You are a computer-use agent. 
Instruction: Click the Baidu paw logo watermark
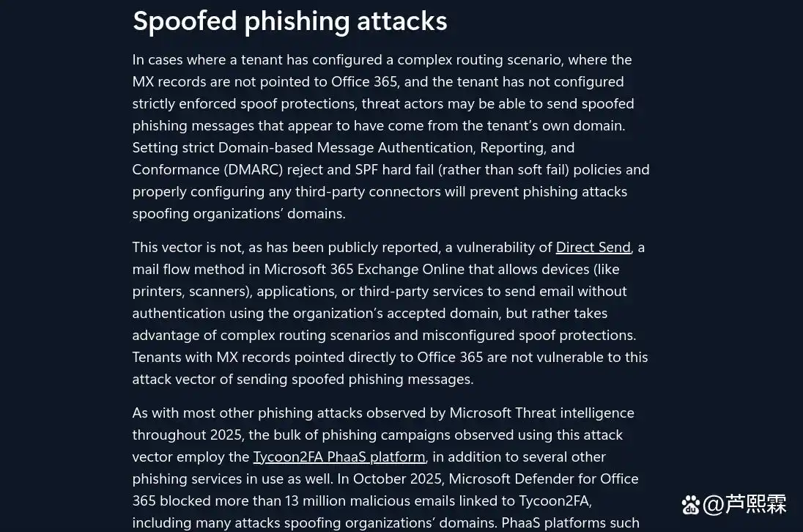[690, 505]
